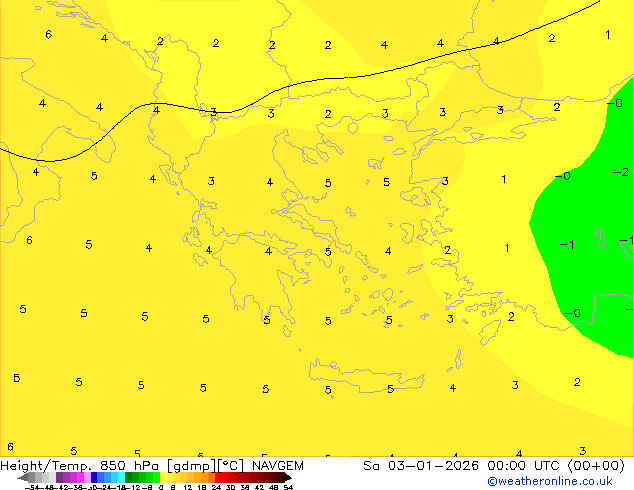Click the "-2" temperature value in the green area
Screen dimensions: 634x490
[x=621, y=172]
